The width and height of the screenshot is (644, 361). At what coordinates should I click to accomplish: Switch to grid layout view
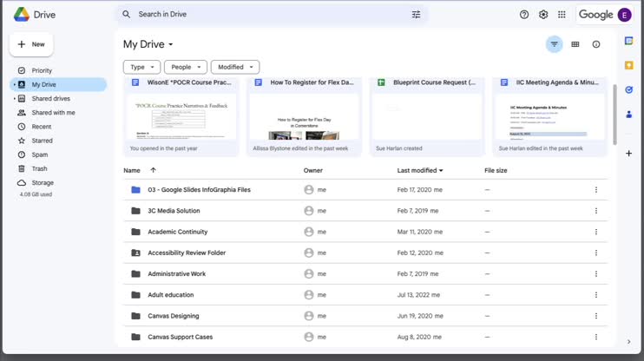coord(575,44)
